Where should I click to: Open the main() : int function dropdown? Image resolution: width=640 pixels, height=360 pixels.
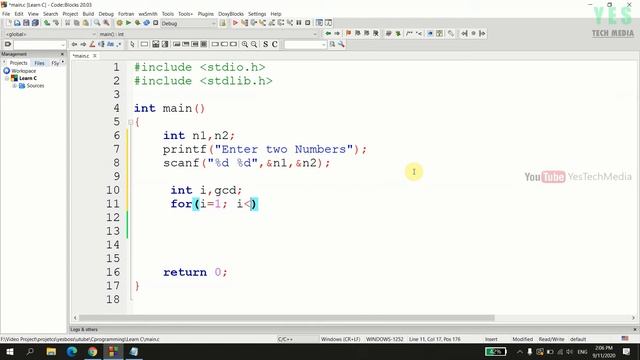(x=208, y=34)
